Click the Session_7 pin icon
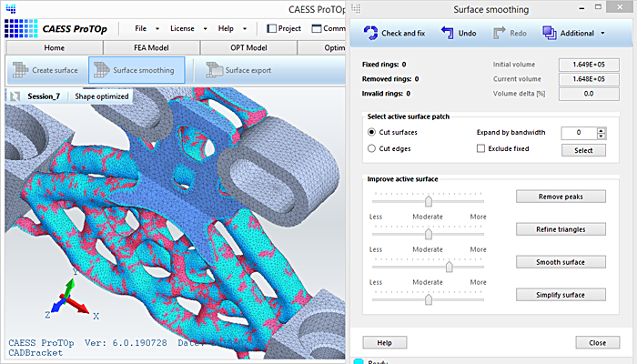The height and width of the screenshot is (364, 637). coord(15,96)
